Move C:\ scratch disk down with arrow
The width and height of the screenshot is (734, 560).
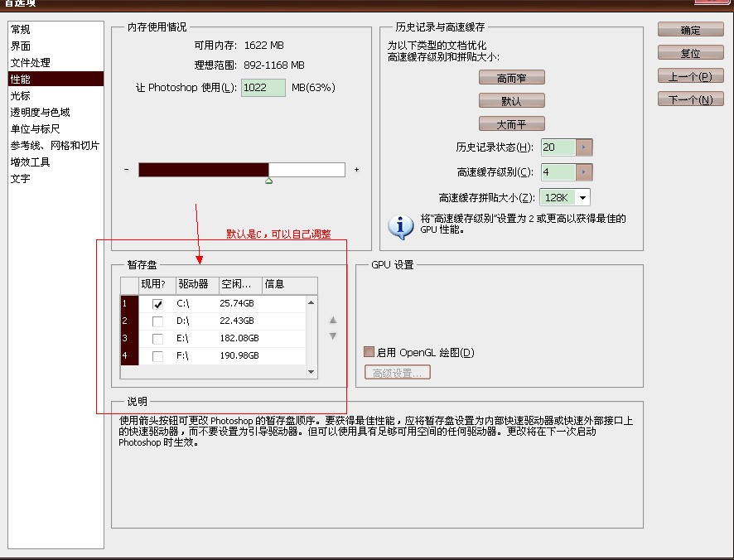pos(333,335)
